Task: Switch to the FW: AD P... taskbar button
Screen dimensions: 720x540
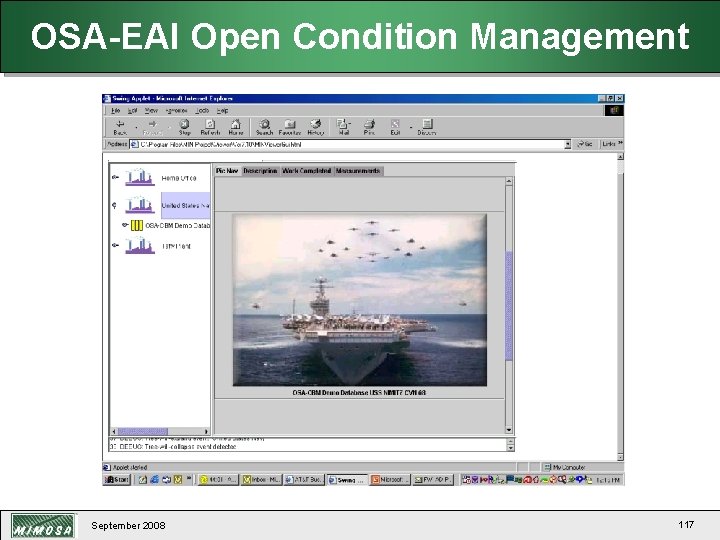Action: (x=433, y=480)
